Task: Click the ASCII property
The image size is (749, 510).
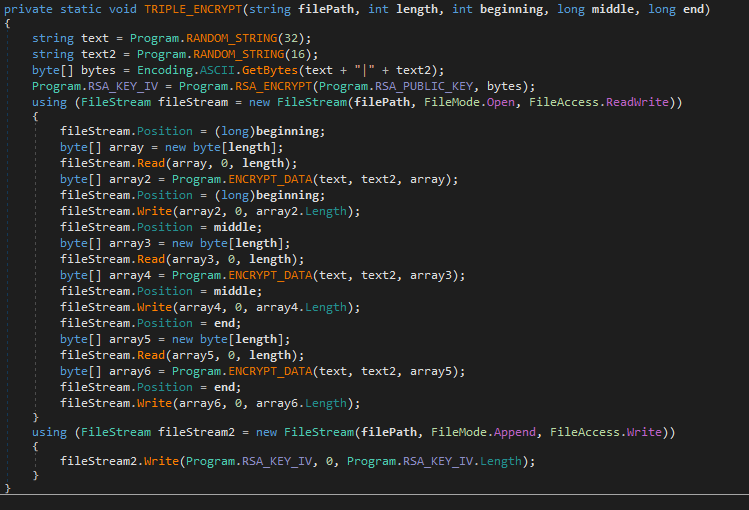Action: [x=217, y=70]
